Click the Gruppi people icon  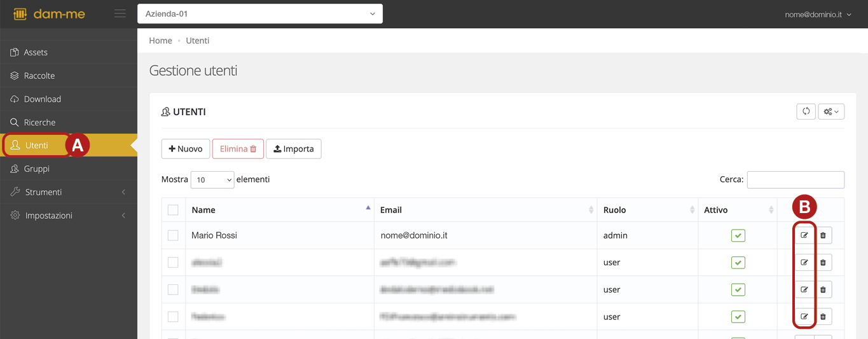tap(15, 169)
